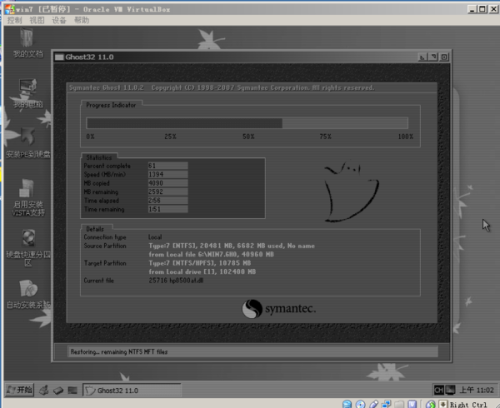Screen dimensions: 500x408
Task: Click VirtualBox optical disc status icon
Action: 360,404
